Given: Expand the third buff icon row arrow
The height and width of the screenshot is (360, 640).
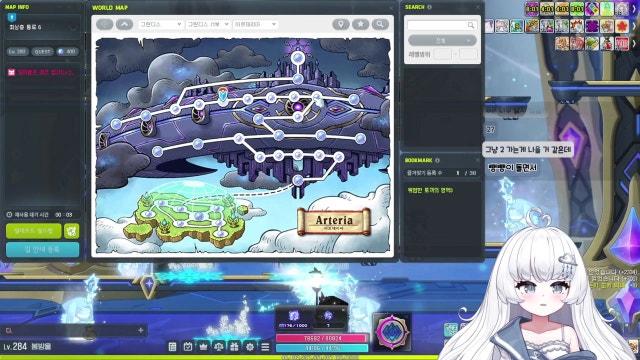Looking at the screenshot, I should (635, 43).
